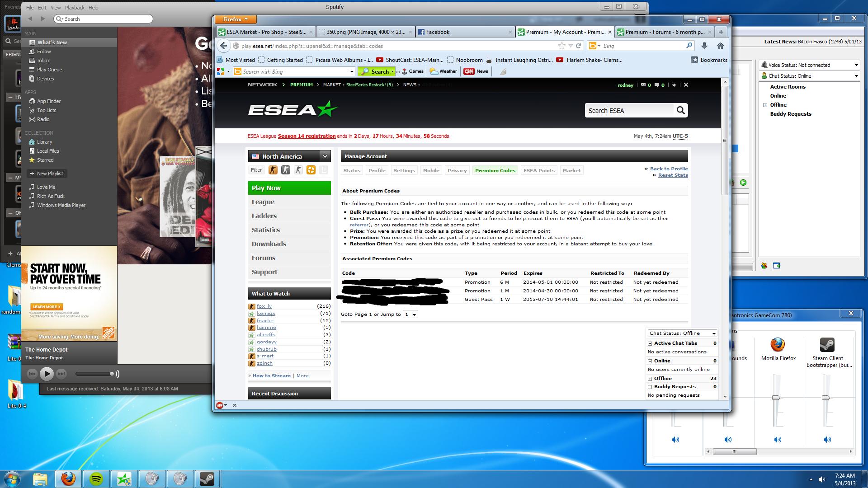Open the Season 14 registration link
The width and height of the screenshot is (868, 488).
(x=307, y=136)
